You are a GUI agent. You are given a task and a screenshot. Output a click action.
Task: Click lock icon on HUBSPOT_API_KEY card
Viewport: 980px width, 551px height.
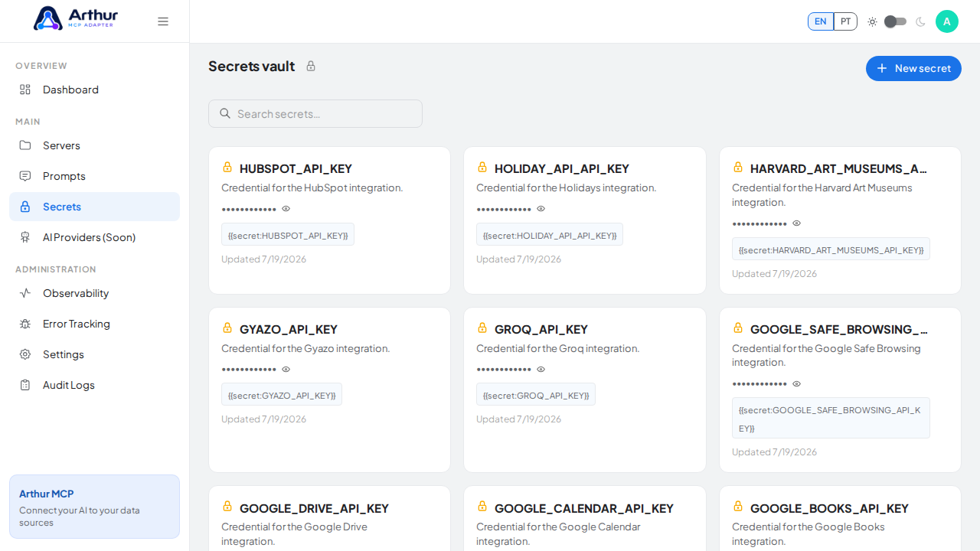point(227,167)
